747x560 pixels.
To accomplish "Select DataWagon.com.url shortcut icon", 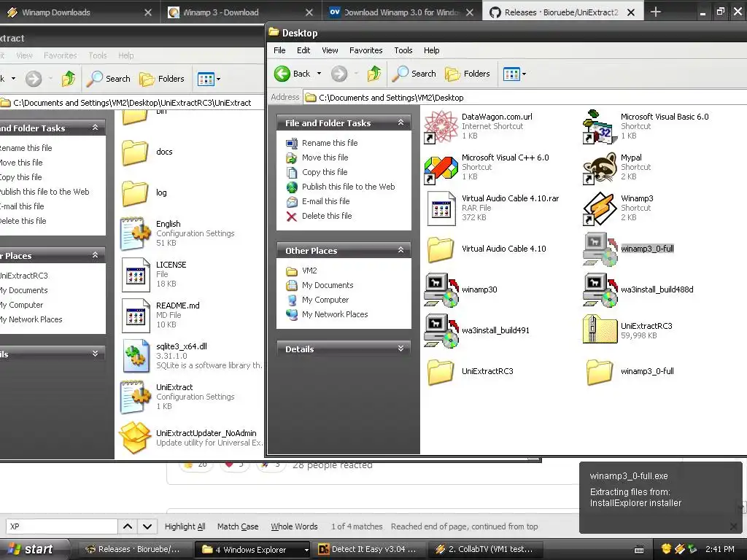I will click(x=441, y=126).
